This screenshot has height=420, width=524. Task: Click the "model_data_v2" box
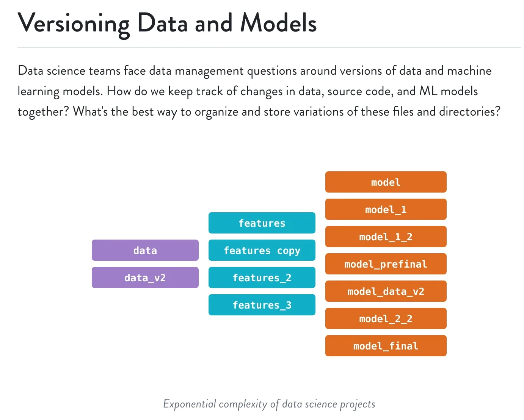pyautogui.click(x=386, y=291)
